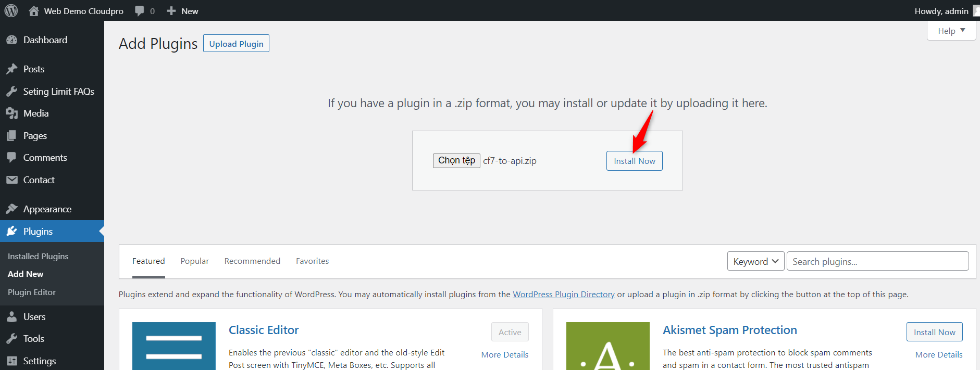The width and height of the screenshot is (980, 370).
Task: Select Add New submenu item
Action: [x=26, y=274]
